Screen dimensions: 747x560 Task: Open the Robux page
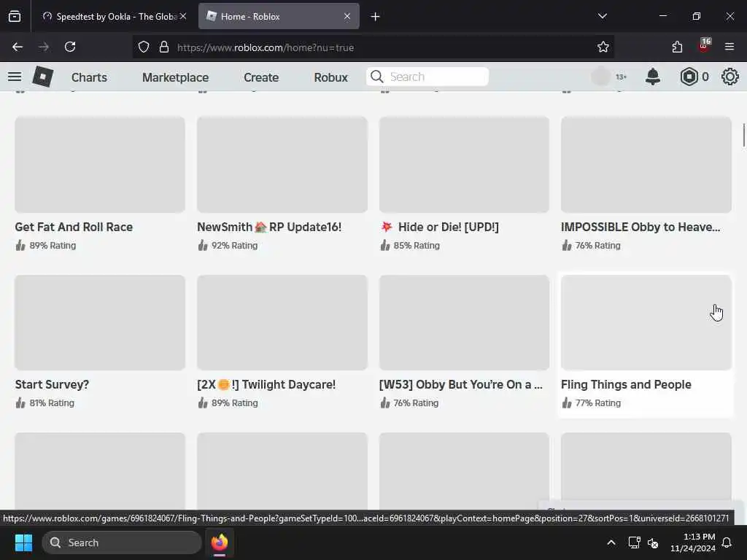pyautogui.click(x=330, y=77)
